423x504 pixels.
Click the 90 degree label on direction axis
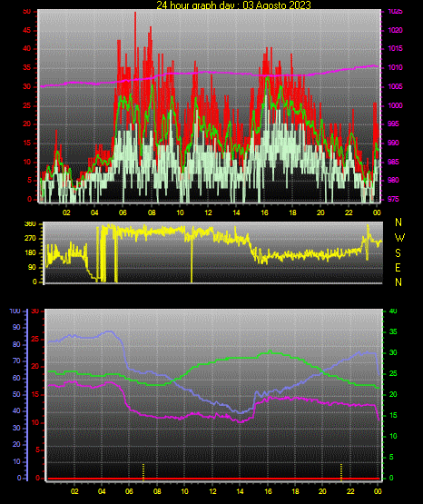[32, 267]
